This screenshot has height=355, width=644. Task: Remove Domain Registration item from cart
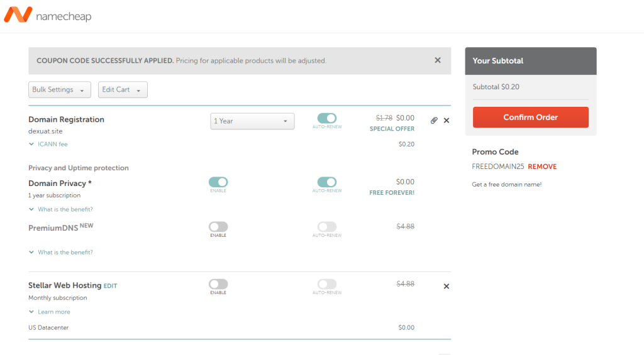pos(447,120)
